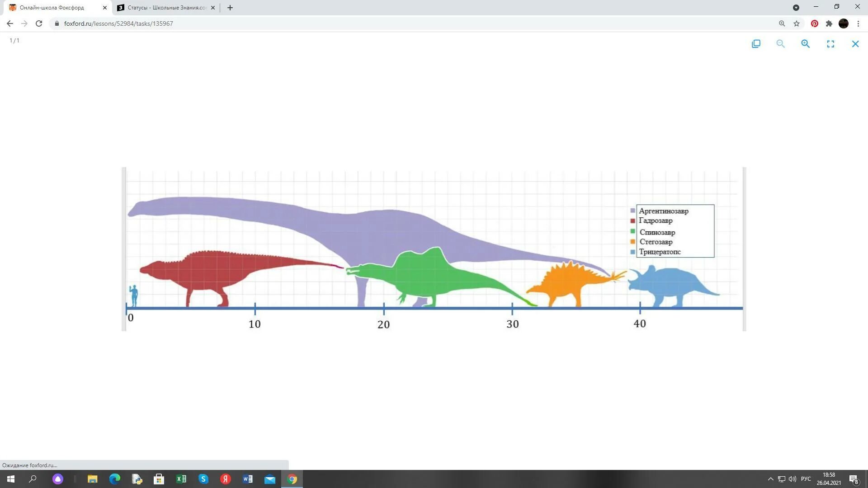
Task: Go back to the previous page
Action: (x=10, y=23)
